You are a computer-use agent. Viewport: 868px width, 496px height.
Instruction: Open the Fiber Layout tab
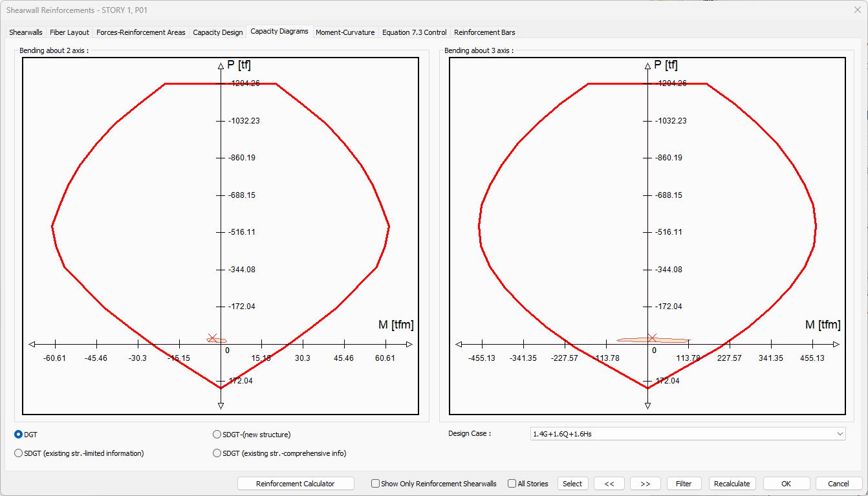pyautogui.click(x=69, y=32)
